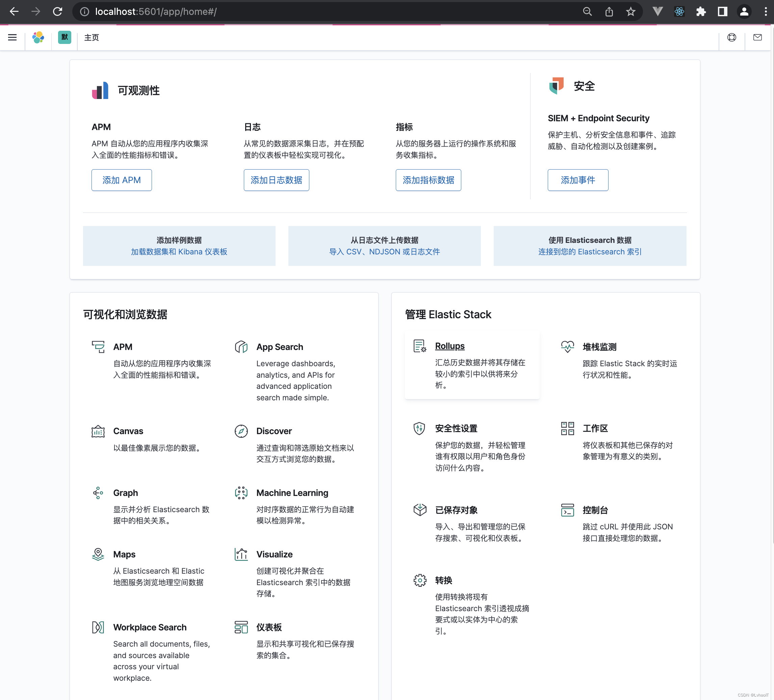Click the Rollups icon
Image resolution: width=774 pixels, height=700 pixels.
point(420,346)
